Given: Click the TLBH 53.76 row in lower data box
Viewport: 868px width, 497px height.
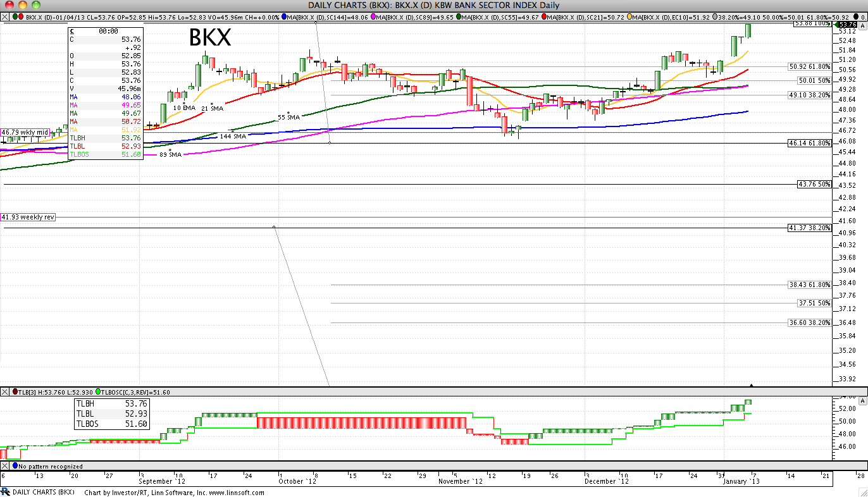Looking at the screenshot, I should (112, 403).
